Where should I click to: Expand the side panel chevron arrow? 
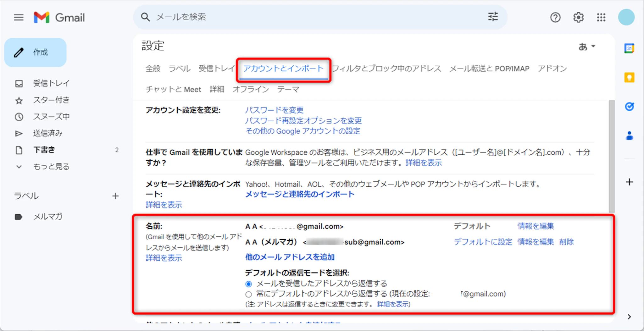pyautogui.click(x=629, y=317)
